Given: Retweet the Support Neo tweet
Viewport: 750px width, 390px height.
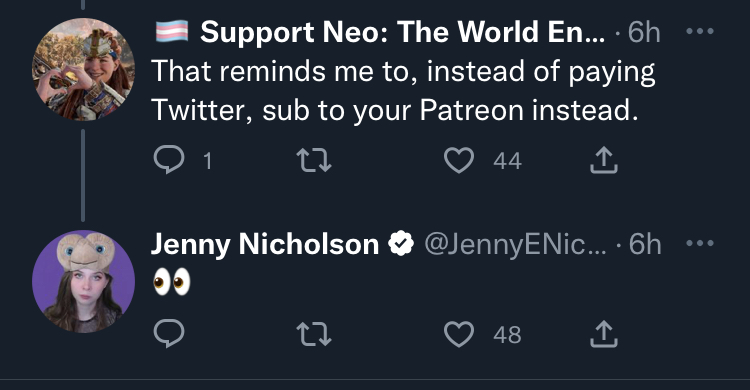Looking at the screenshot, I should coord(314,160).
